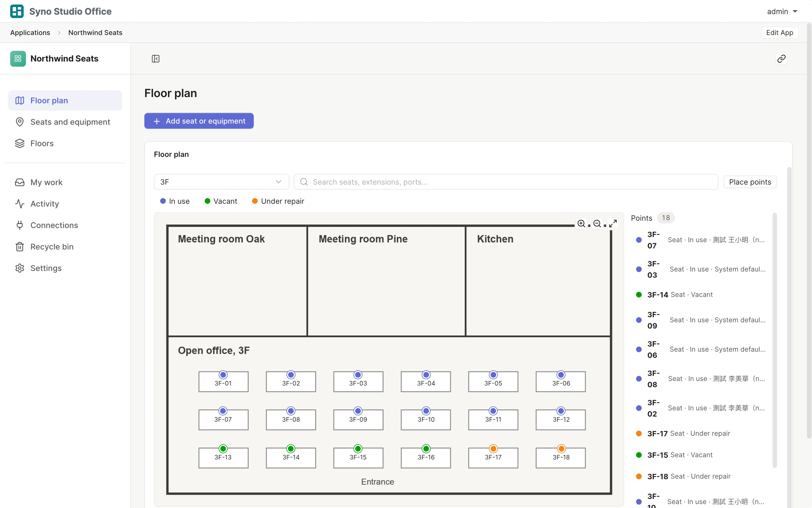Open the Activity page
812x508 pixels.
65,203
